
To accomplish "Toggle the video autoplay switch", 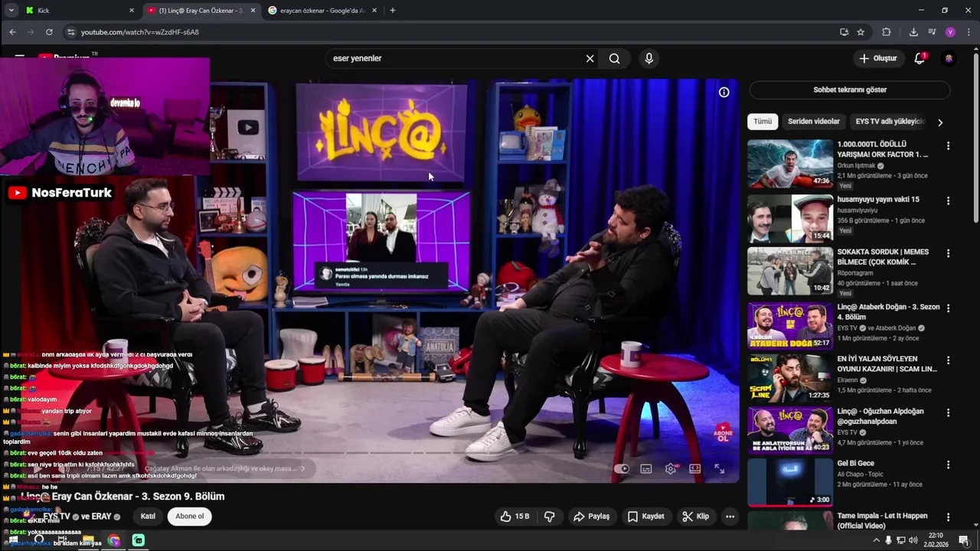I will [x=622, y=469].
